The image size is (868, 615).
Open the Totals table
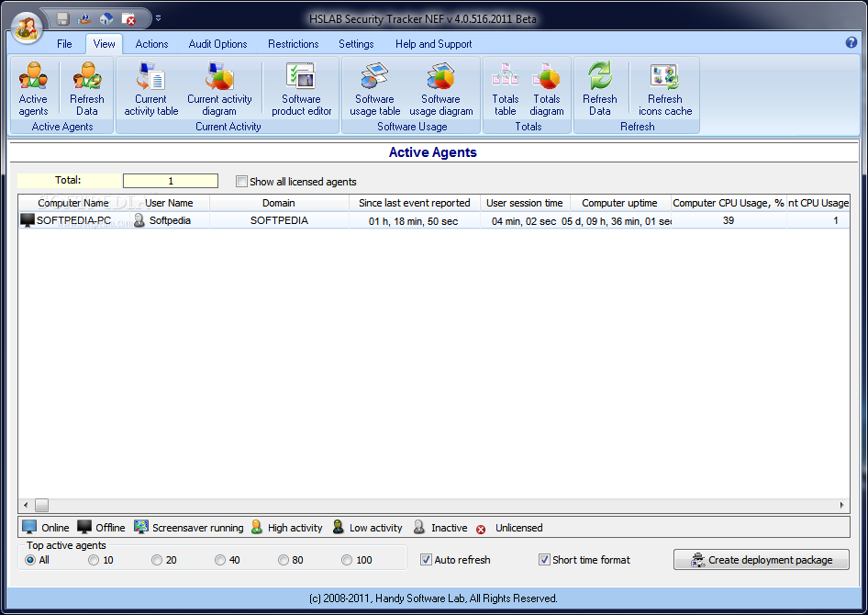click(x=505, y=88)
